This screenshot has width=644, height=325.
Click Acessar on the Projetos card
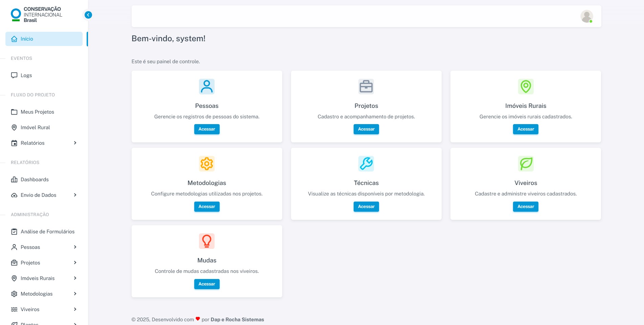tap(366, 129)
